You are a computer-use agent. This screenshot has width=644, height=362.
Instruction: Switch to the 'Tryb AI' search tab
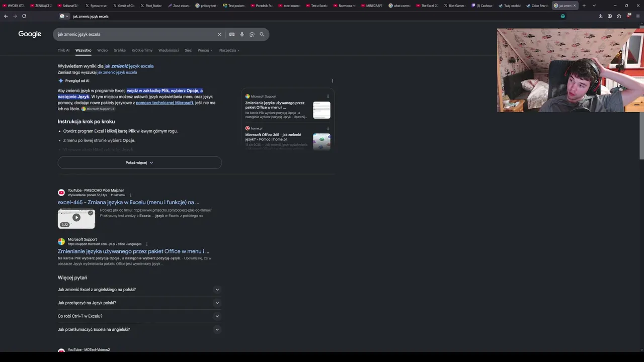coord(63,50)
